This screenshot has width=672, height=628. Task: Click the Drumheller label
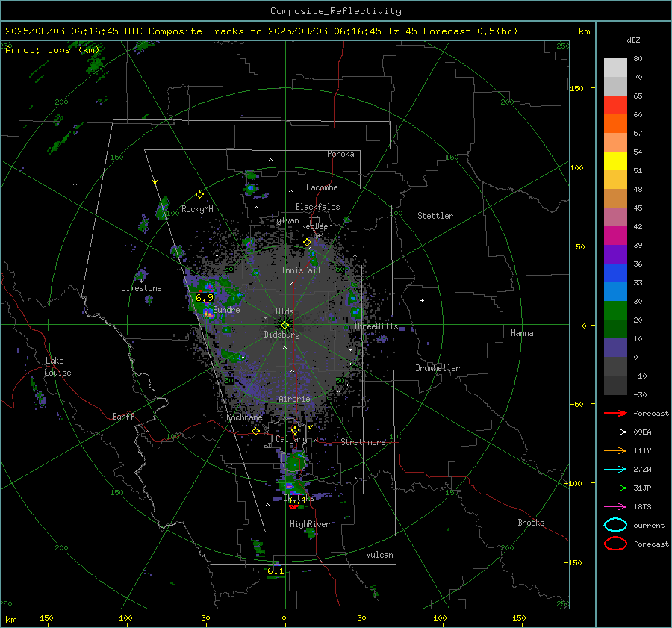tap(438, 368)
